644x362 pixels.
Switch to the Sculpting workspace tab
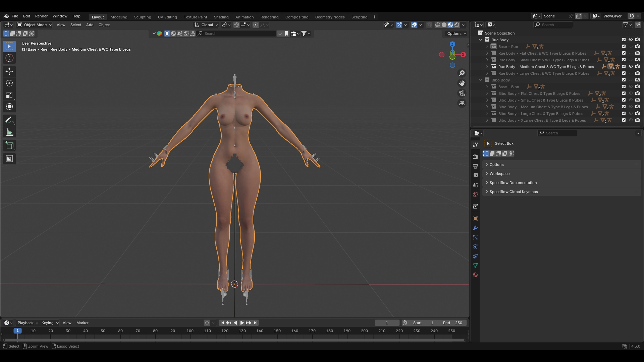pyautogui.click(x=143, y=17)
